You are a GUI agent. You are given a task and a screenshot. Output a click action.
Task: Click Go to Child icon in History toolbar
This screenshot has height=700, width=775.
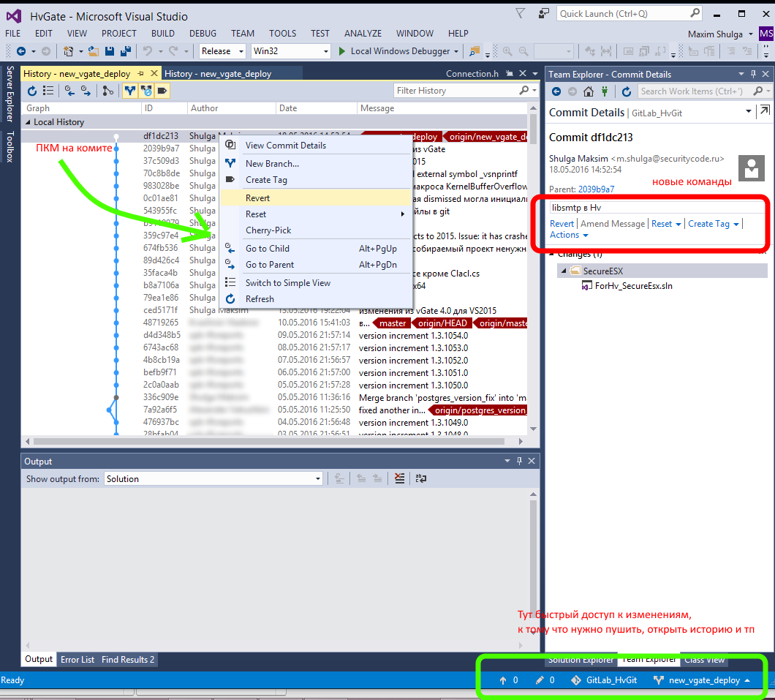[x=69, y=91]
